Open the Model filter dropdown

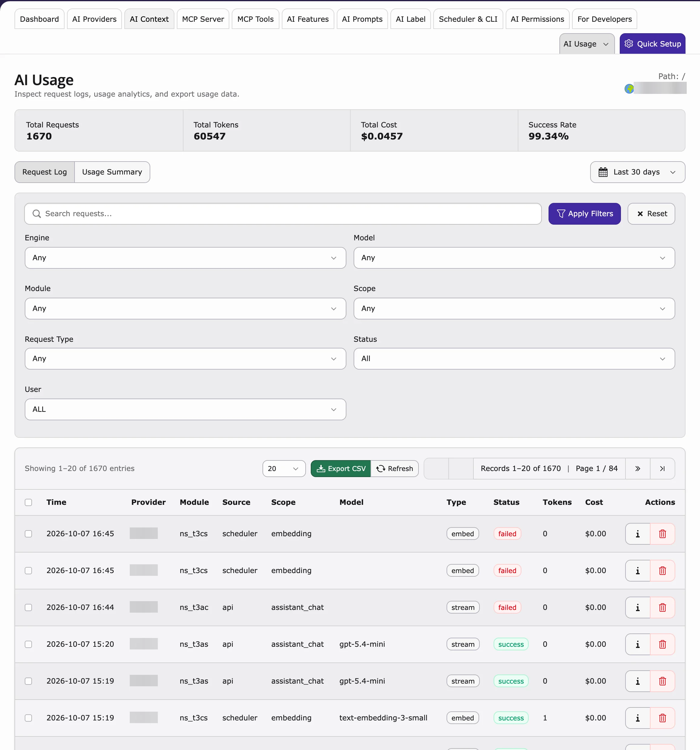[514, 258]
